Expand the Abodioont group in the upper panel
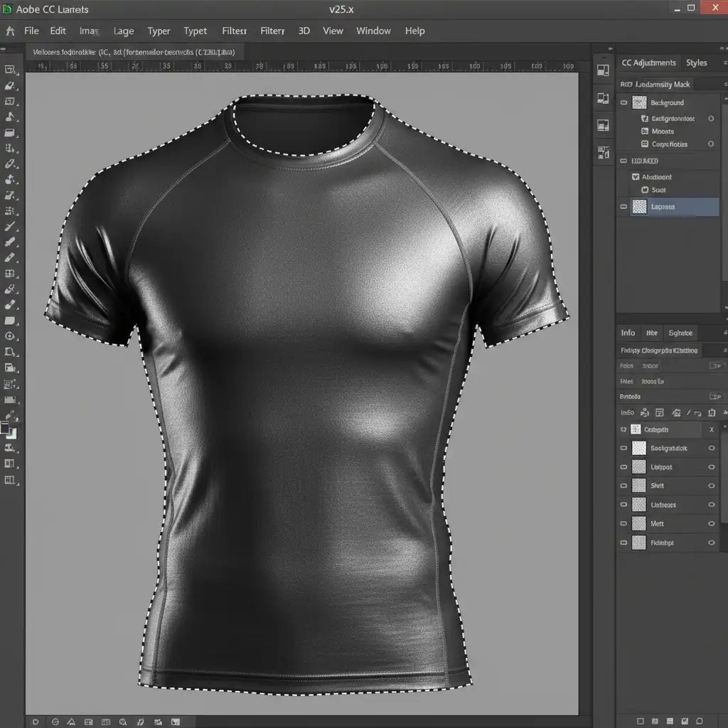This screenshot has height=728, width=728. point(636,177)
